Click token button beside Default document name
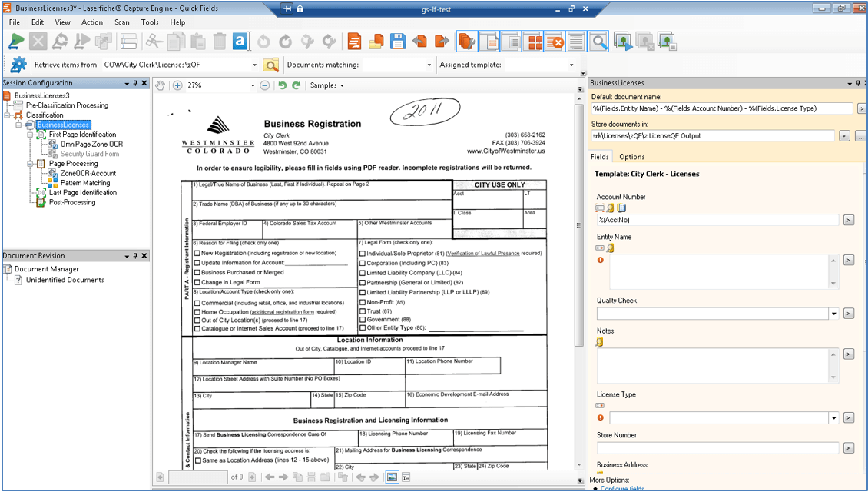Image resolution: width=868 pixels, height=492 pixels. click(x=861, y=108)
